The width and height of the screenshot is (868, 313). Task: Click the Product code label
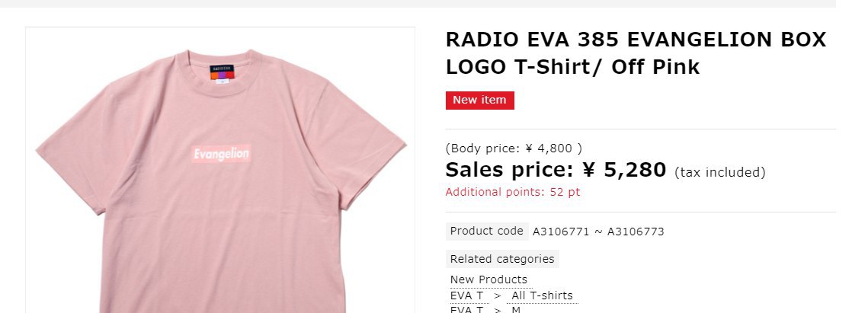pos(487,232)
